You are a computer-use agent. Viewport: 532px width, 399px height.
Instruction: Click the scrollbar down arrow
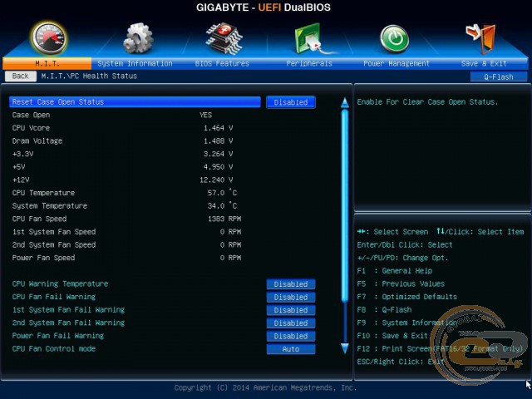(345, 348)
